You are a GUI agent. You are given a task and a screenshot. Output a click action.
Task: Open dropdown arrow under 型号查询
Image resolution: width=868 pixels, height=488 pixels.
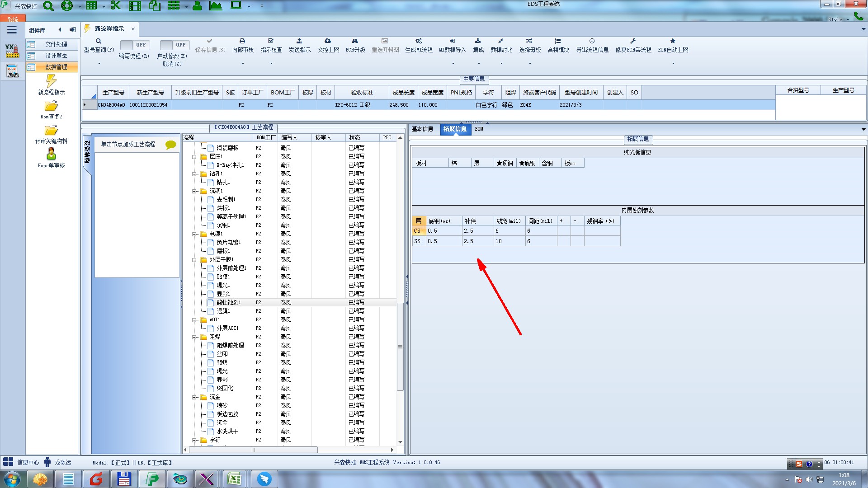(99, 64)
